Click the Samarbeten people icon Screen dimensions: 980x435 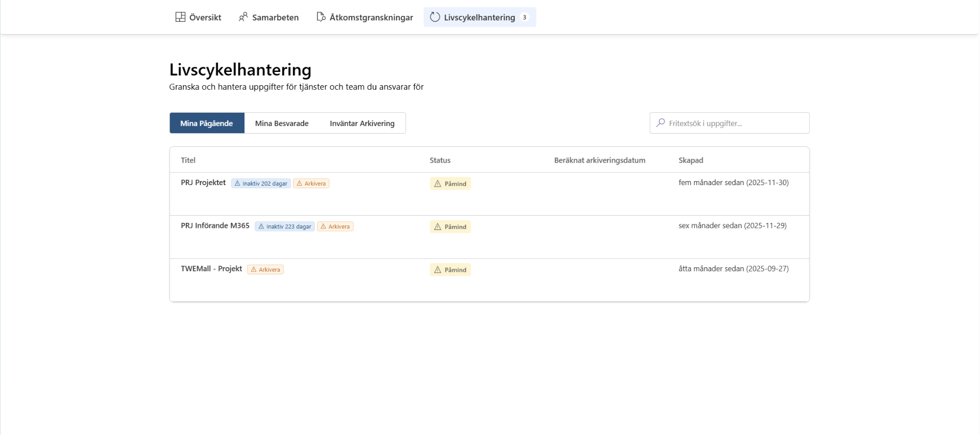pyautogui.click(x=243, y=17)
